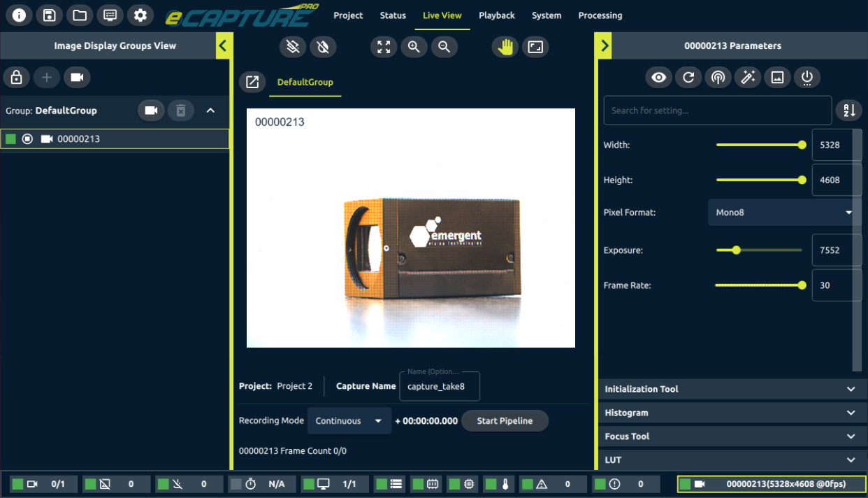Image resolution: width=868 pixels, height=498 pixels.
Task: Adjust the Width slider
Action: (760, 145)
